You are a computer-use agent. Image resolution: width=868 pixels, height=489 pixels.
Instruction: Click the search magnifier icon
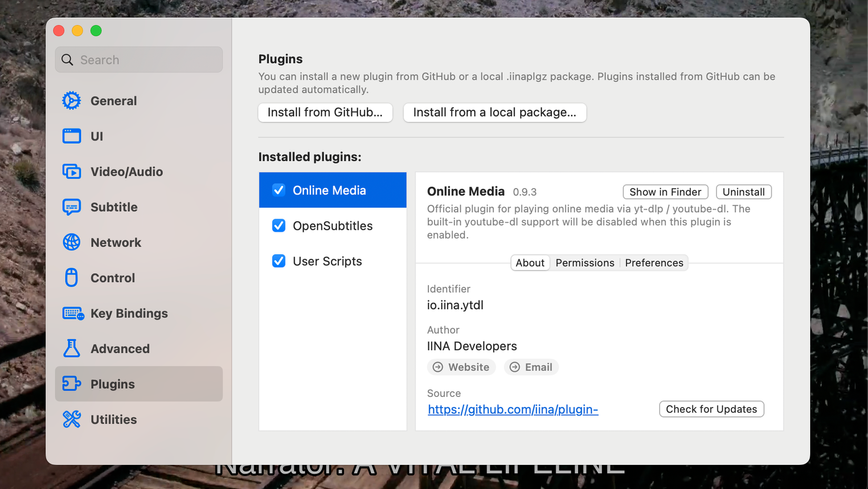[x=67, y=59]
